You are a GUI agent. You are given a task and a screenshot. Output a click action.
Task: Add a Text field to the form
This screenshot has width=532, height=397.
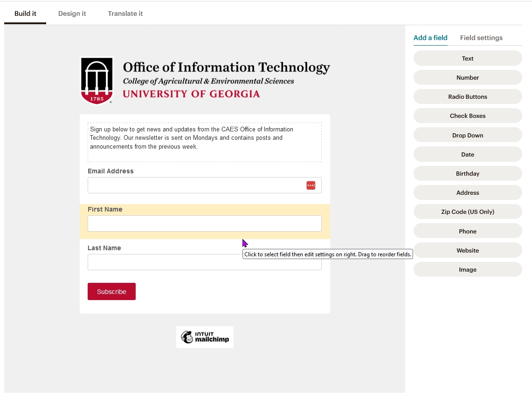click(x=468, y=58)
